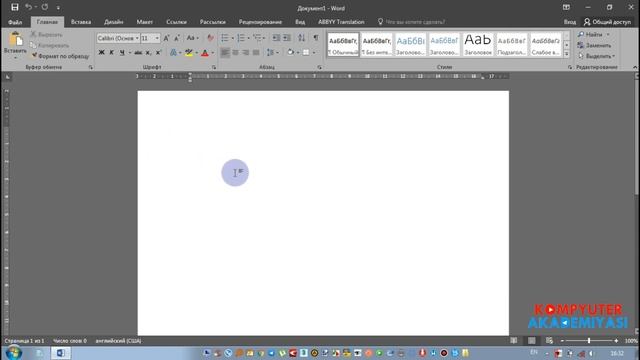640x360 pixels.
Task: Click the Вход (Sign in) link
Action: pos(570,22)
